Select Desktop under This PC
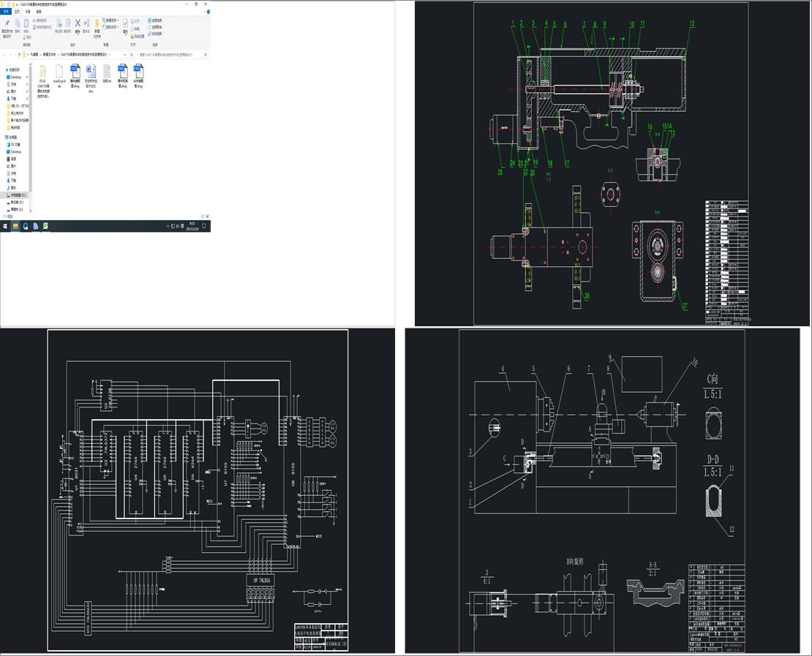Screen dimensions: 812x656 pyautogui.click(x=15, y=151)
